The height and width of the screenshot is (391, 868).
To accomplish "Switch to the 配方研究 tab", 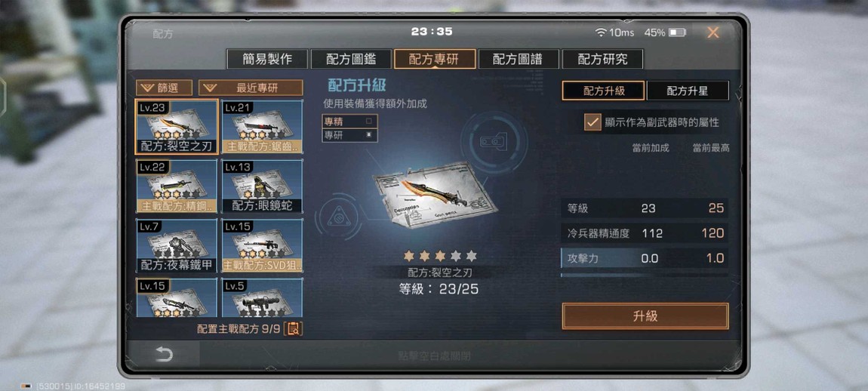I will click(602, 60).
